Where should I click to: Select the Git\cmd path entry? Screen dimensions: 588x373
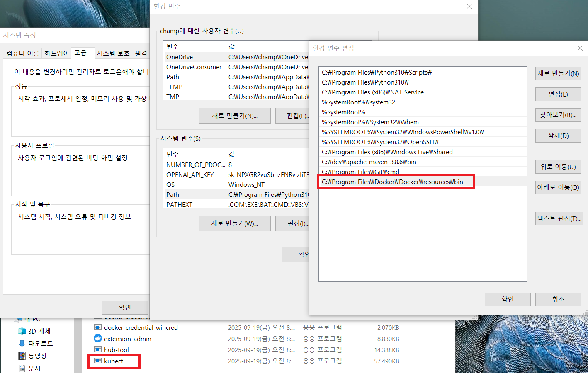[x=423, y=172]
